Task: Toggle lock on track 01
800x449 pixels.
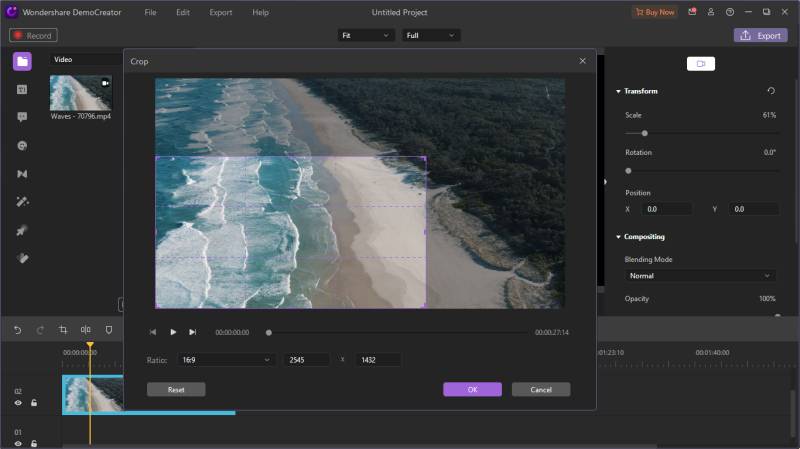Action: (34, 443)
